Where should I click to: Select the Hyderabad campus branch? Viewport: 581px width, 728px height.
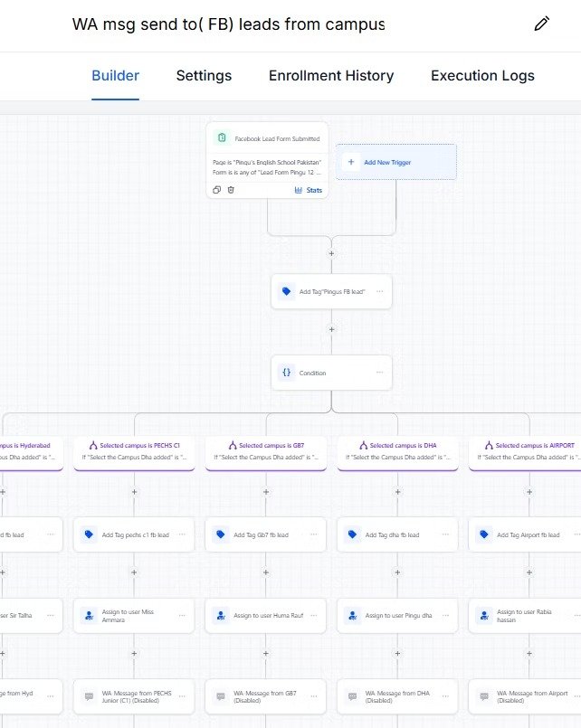31,453
